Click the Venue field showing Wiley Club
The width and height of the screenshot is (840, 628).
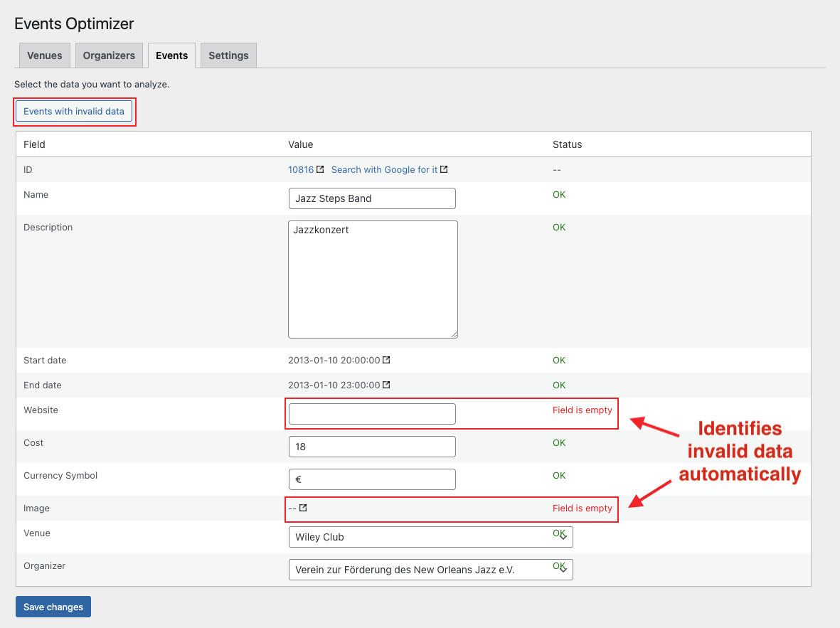(x=427, y=536)
